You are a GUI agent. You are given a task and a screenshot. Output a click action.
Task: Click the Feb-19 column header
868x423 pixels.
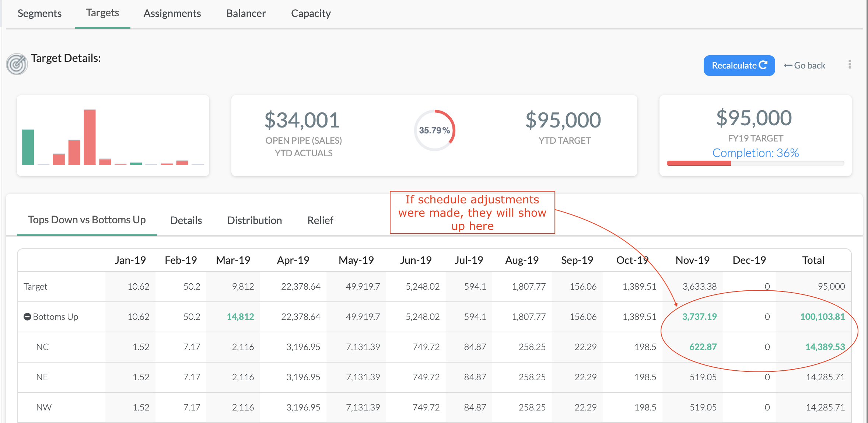point(181,260)
